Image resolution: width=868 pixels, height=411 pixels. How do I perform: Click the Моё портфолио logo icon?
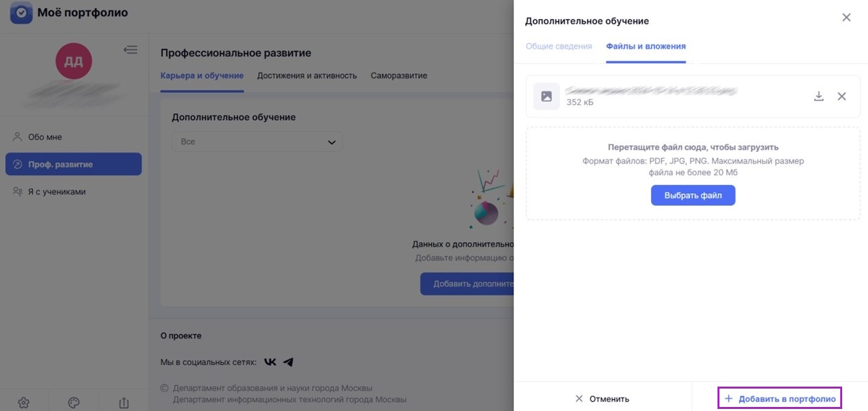(x=22, y=12)
